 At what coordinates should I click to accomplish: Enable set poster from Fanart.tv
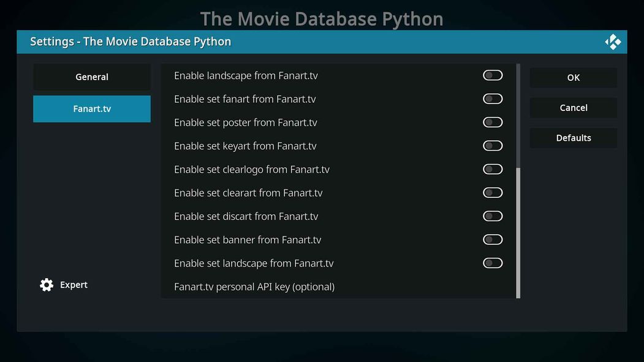(492, 122)
